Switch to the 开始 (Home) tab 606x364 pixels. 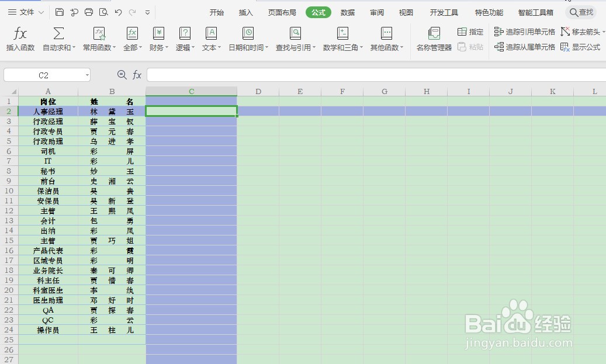click(216, 13)
